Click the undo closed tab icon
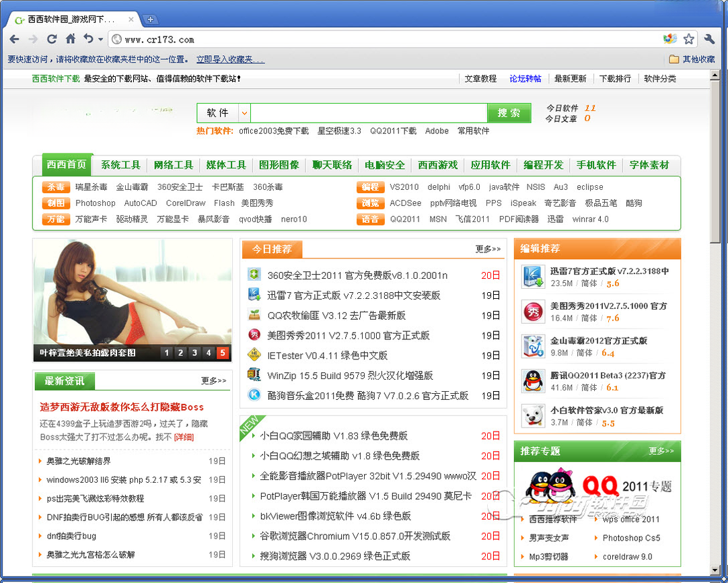 (88, 39)
